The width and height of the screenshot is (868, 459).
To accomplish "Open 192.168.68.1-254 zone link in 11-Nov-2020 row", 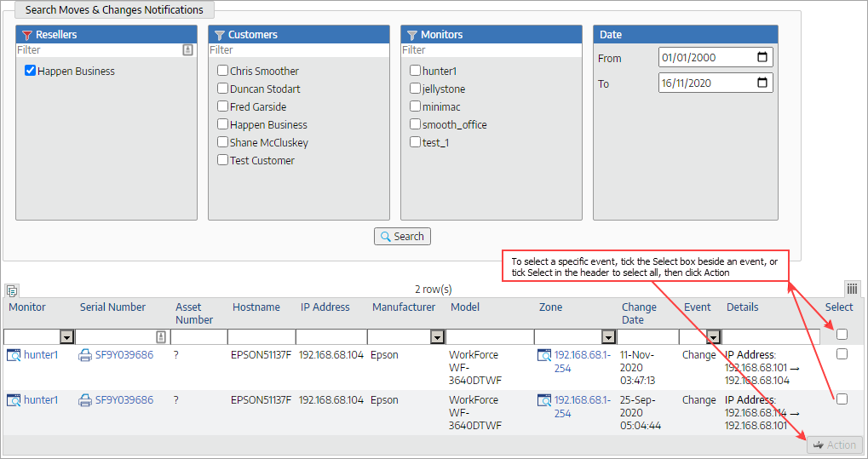I will coord(583,362).
